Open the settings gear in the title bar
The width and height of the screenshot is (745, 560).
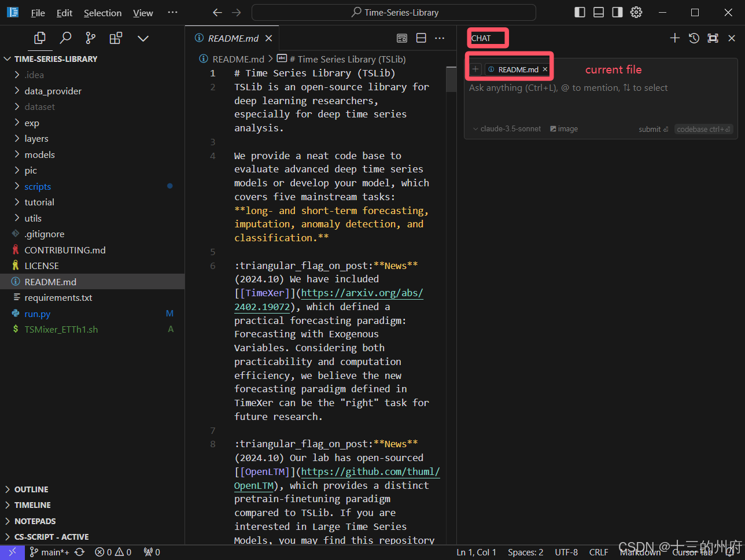[636, 12]
